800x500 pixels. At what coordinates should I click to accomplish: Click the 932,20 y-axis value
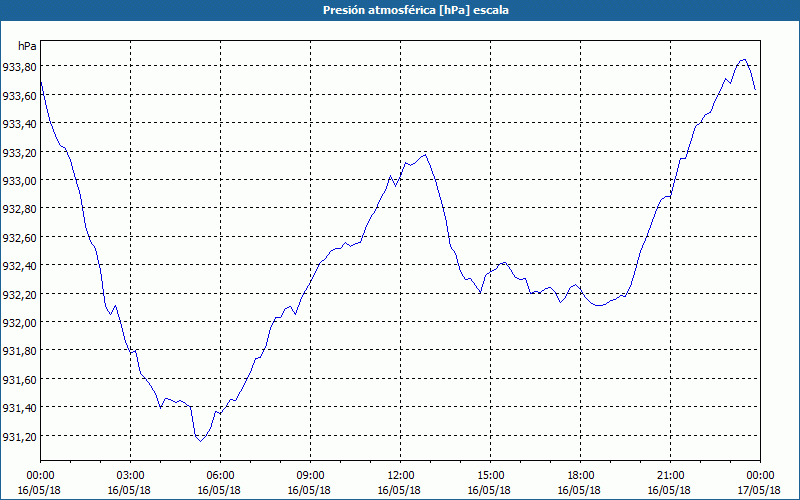pyautogui.click(x=19, y=294)
